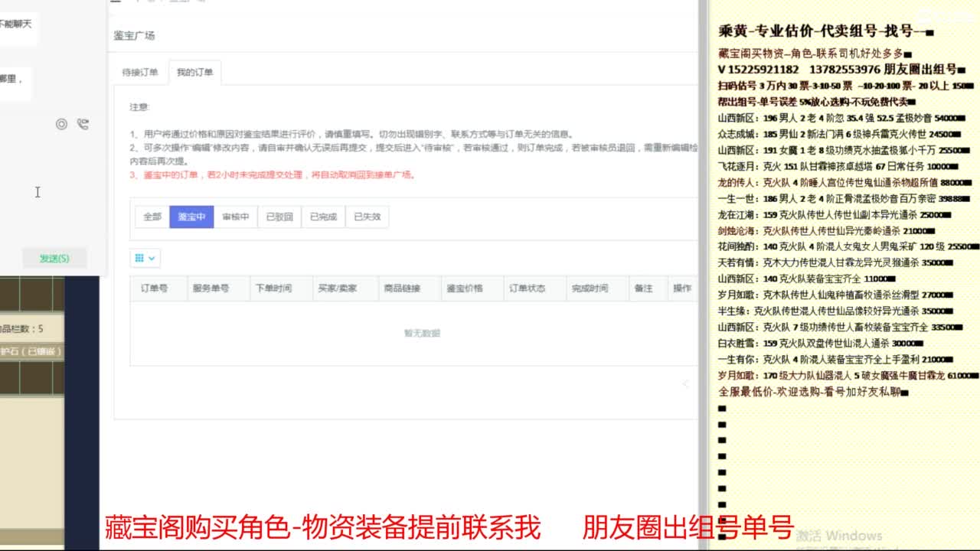Click the 全服最低价 footer line
The image size is (980, 551).
[x=813, y=393]
